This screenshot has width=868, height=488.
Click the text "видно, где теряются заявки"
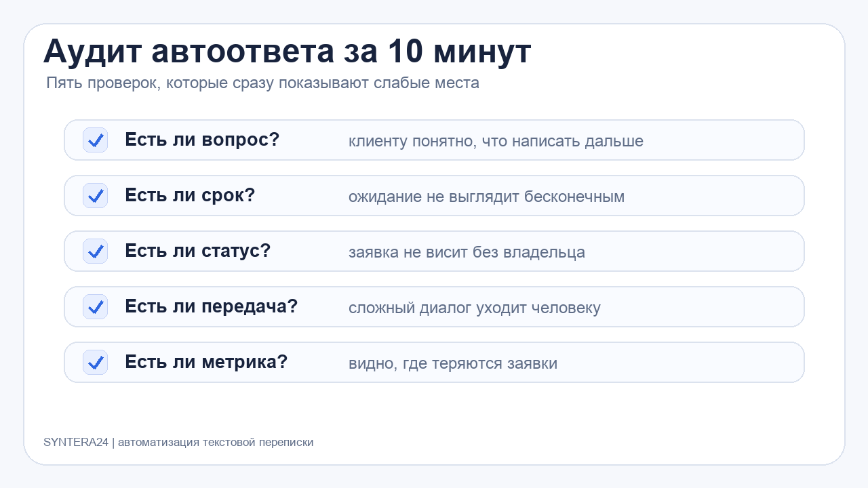coord(453,364)
